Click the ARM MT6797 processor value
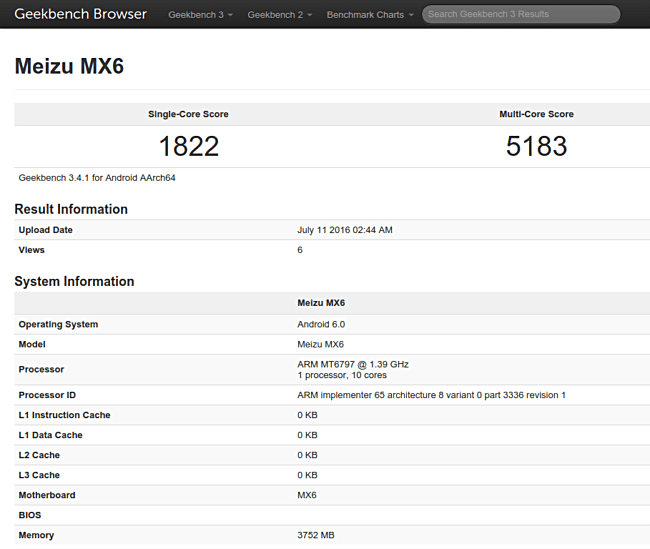650x549 pixels. click(353, 364)
